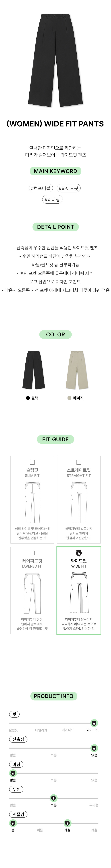The width and height of the screenshot is (111, 868).
Task: Check the 슬림핏 Slim Fit checkbox
Action: (32, 462)
